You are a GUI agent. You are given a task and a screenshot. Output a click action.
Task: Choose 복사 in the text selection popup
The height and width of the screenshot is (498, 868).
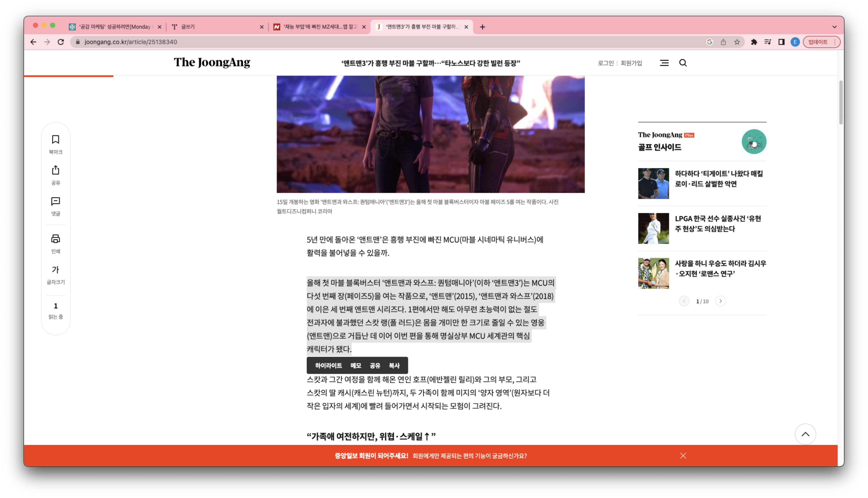click(394, 366)
